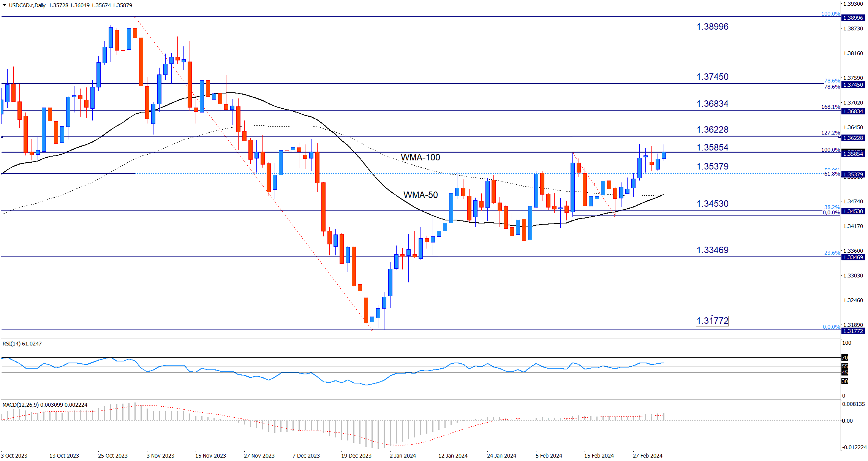
Task: Click the 25 Oct 2023 date label
Action: coord(113,456)
